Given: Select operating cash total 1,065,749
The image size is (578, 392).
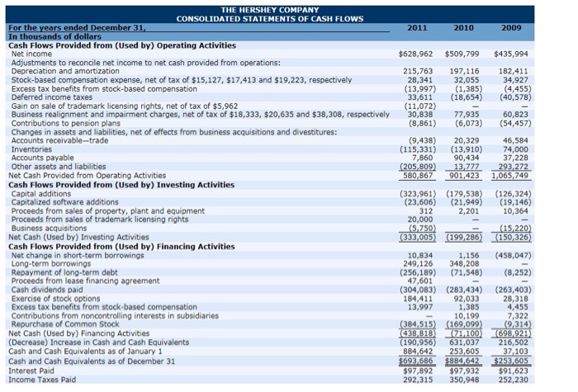Looking at the screenshot, I should pyautogui.click(x=510, y=176).
